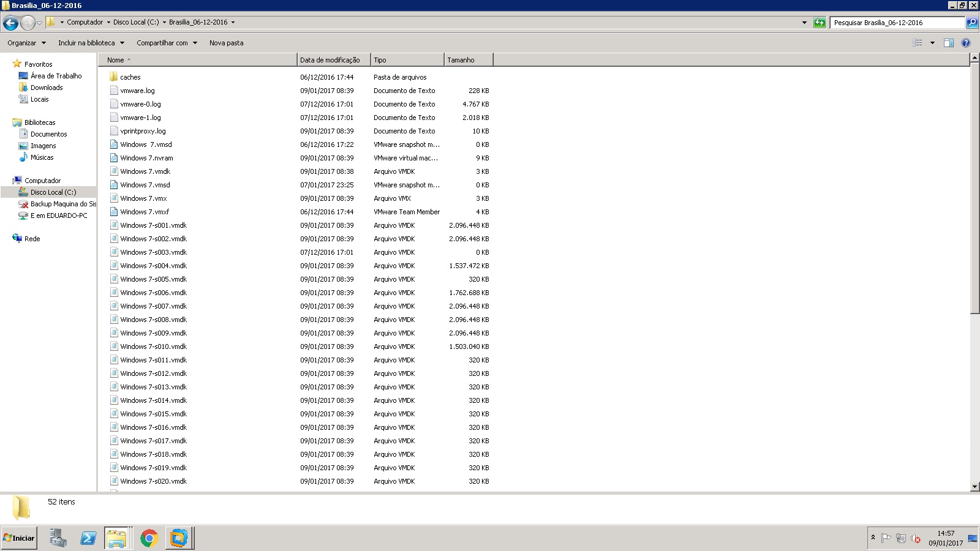Open the Organizar menu
The width and height of the screenshot is (980, 551).
(26, 43)
